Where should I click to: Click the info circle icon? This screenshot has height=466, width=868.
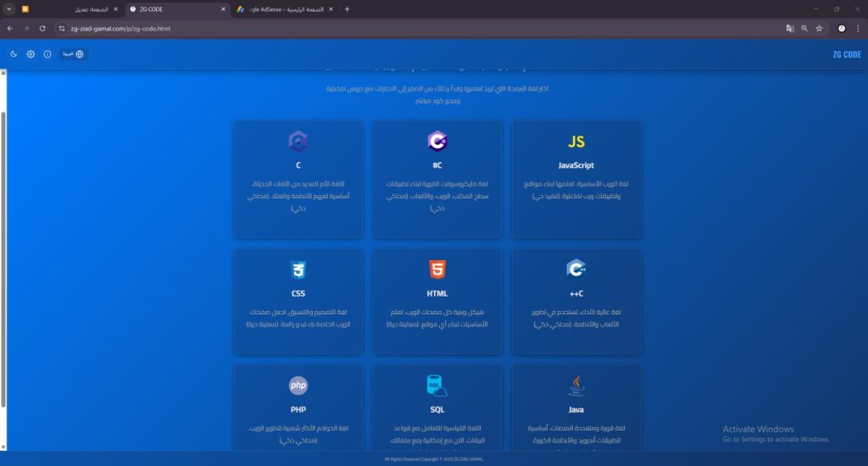(x=47, y=54)
